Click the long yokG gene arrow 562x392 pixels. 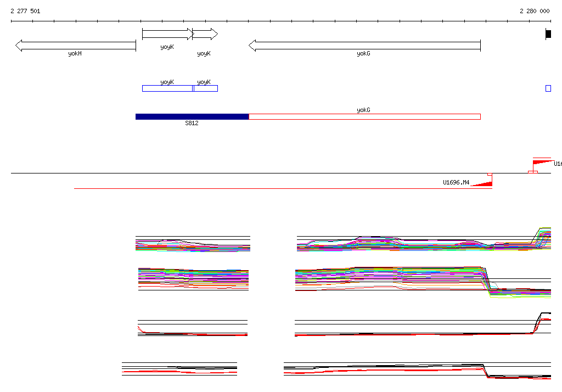[364, 46]
